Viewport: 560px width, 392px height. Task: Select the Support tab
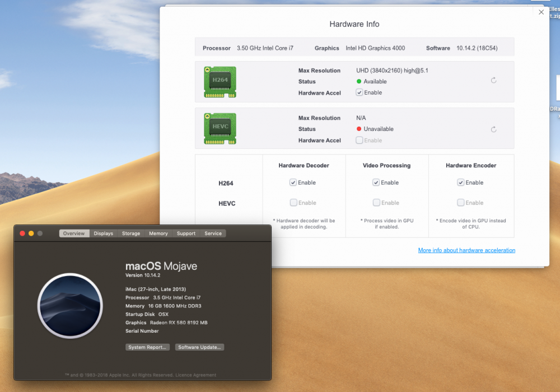pos(186,233)
